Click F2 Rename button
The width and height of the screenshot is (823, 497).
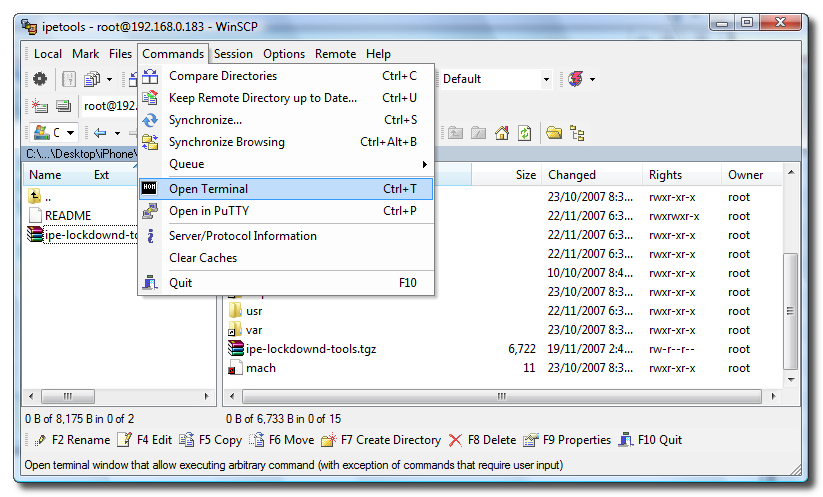(72, 440)
